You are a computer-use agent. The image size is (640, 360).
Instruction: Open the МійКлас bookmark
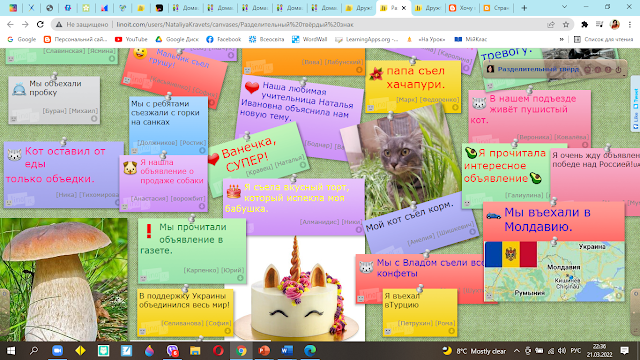click(x=471, y=39)
